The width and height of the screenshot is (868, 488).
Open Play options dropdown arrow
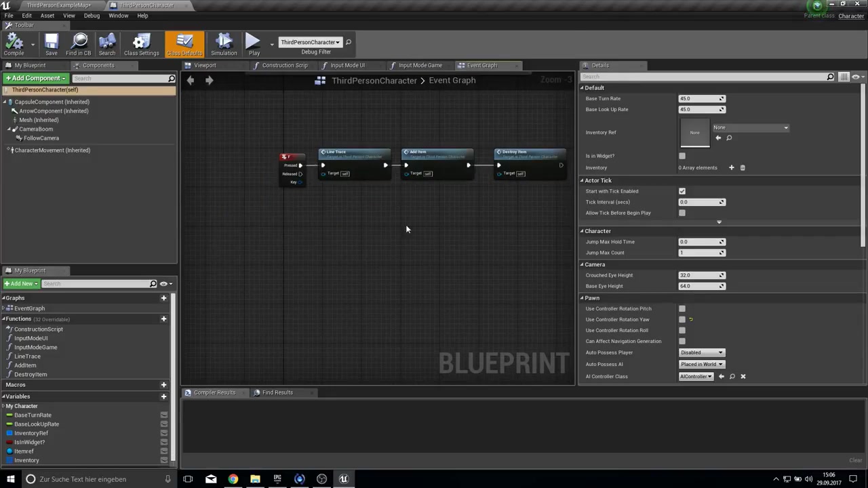272,45
